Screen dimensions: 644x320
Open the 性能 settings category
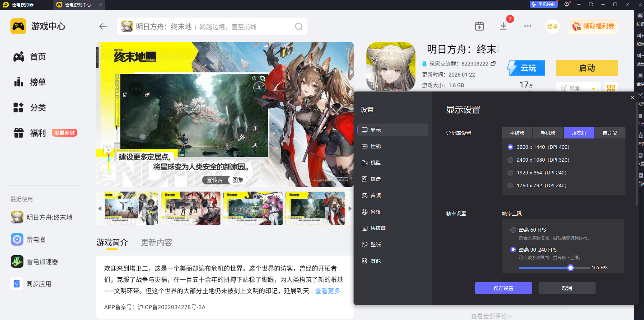(x=393, y=146)
